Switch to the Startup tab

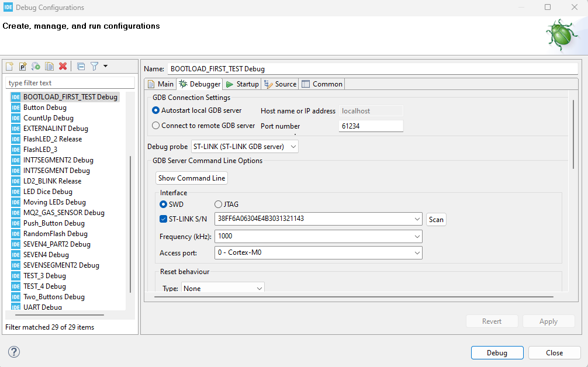(x=241, y=84)
